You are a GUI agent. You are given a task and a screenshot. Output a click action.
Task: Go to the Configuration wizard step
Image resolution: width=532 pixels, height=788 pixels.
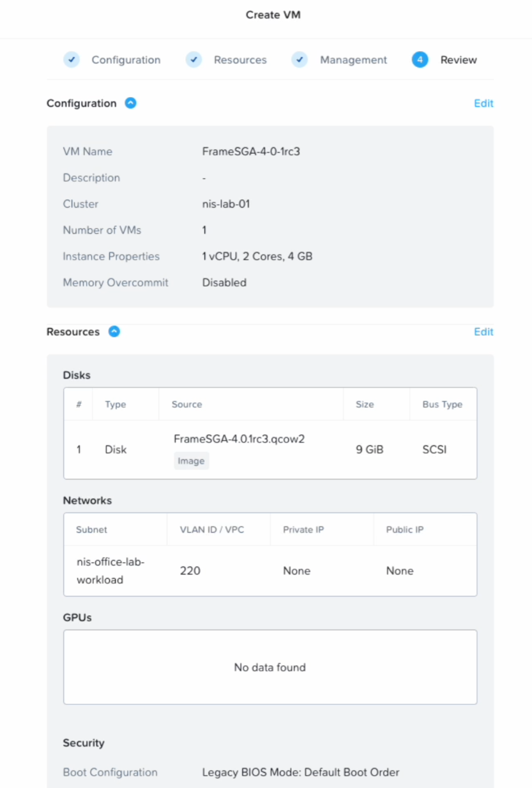pyautogui.click(x=126, y=60)
